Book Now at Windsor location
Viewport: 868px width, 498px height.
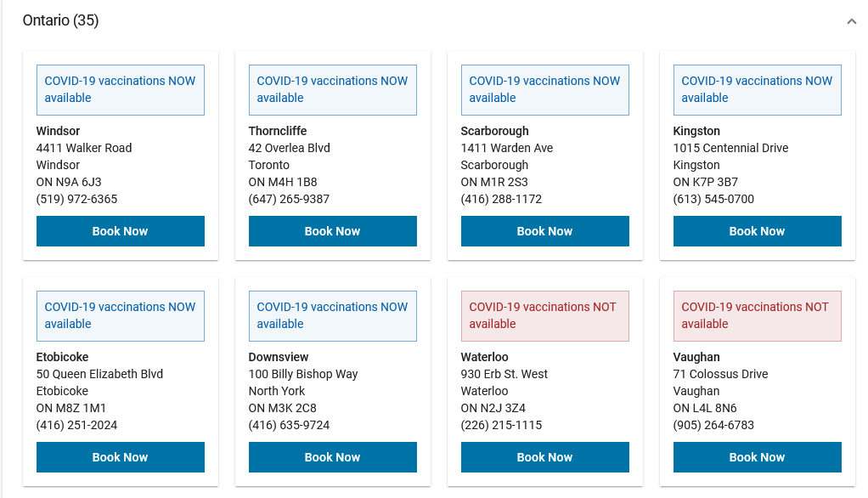point(120,231)
